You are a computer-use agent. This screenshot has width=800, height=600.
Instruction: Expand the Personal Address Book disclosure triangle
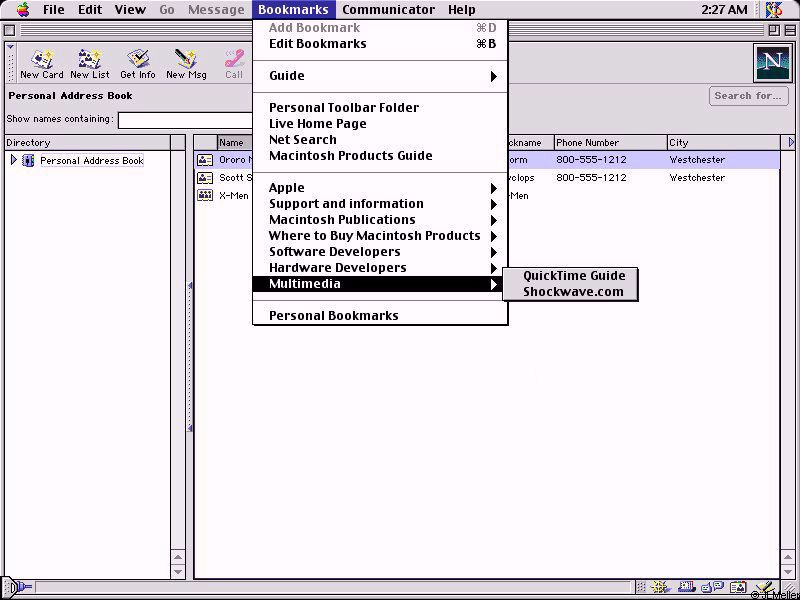[13, 160]
